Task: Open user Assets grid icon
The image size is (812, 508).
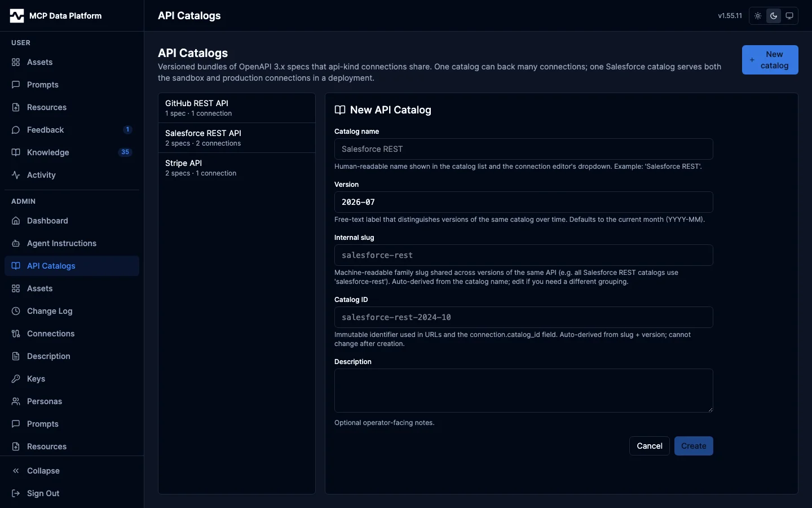Action: (16, 62)
